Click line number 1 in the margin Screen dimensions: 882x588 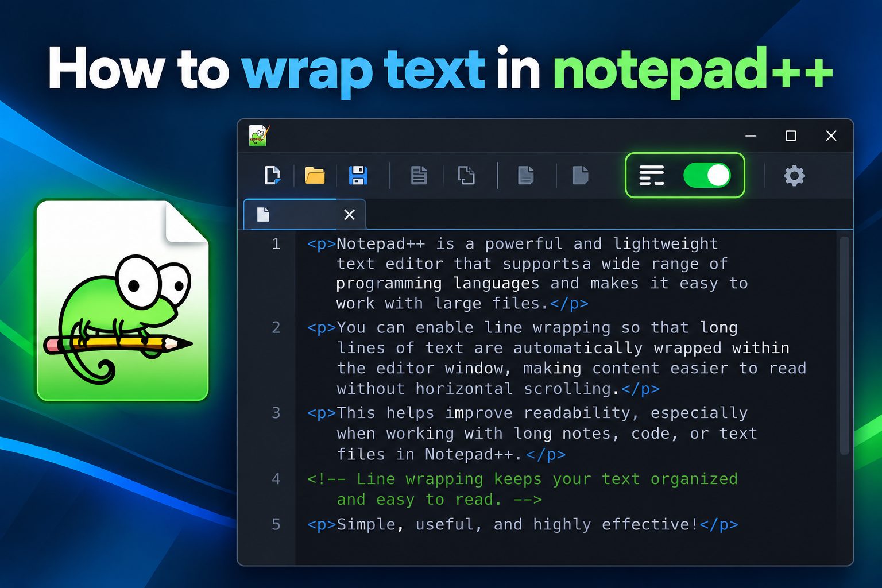[276, 244]
